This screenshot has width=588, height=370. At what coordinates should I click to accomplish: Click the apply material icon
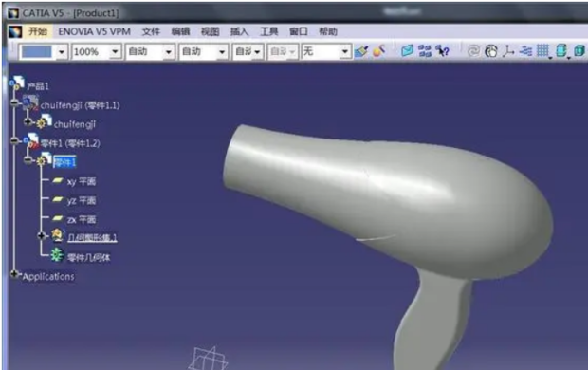click(378, 50)
